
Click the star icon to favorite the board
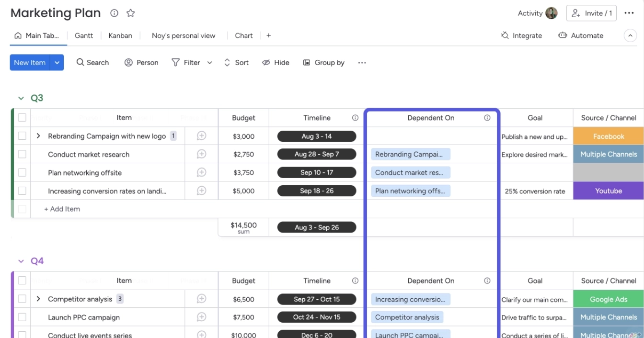click(x=130, y=13)
